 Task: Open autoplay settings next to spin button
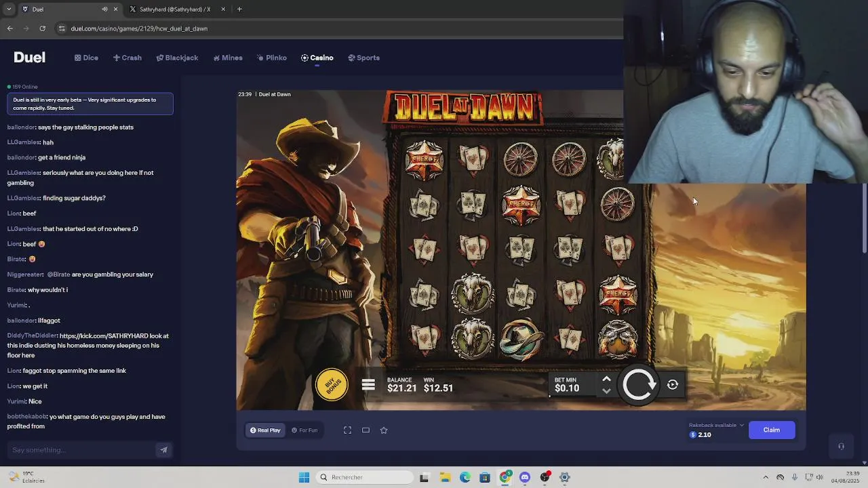click(673, 384)
